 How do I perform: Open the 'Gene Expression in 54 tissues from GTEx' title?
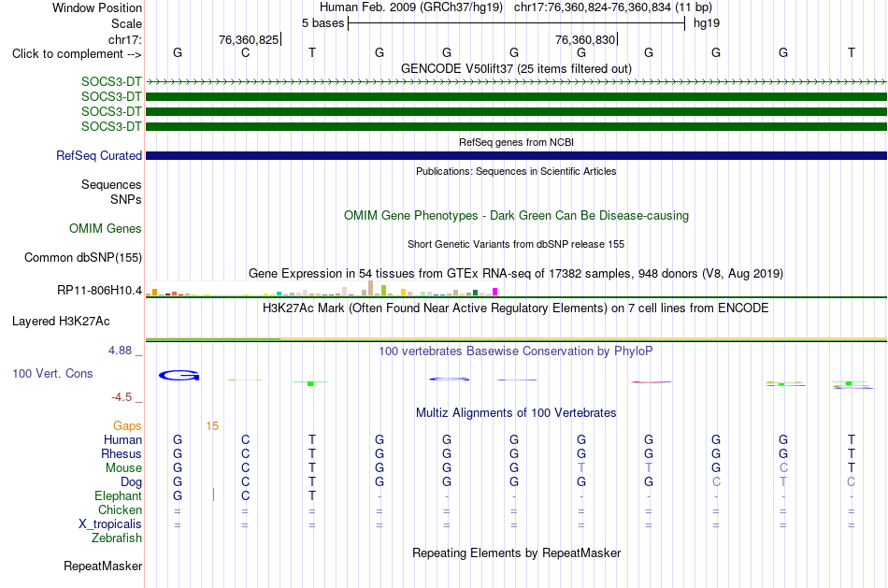point(516,274)
